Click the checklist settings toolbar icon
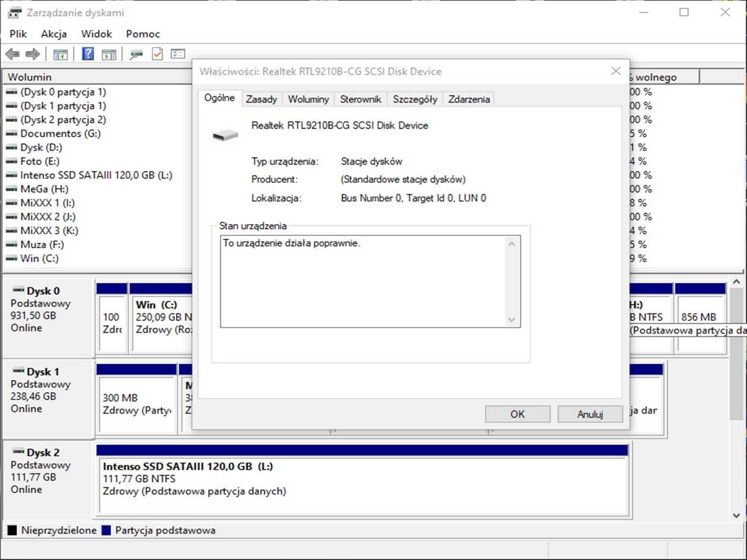 tap(178, 54)
